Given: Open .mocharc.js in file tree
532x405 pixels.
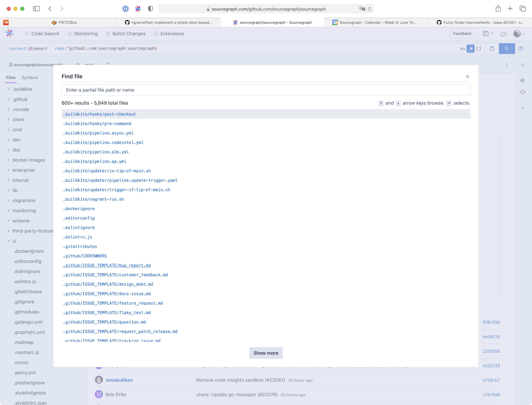Looking at the screenshot, I should (26, 353).
